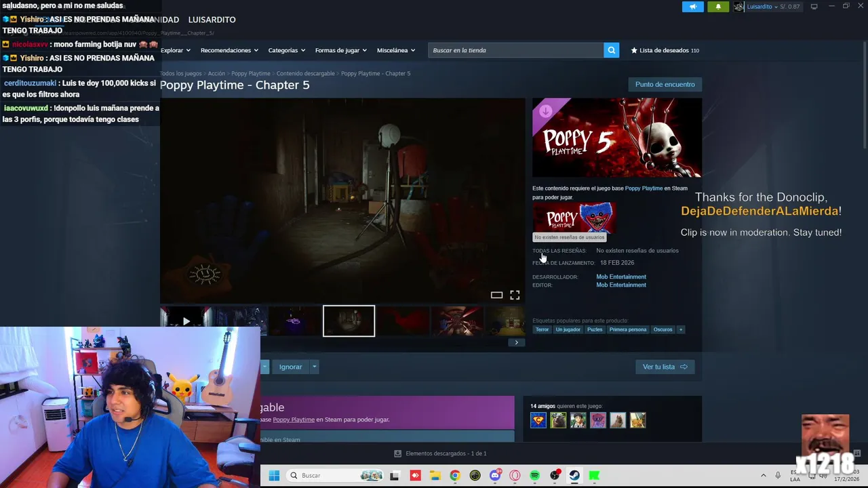Image resolution: width=868 pixels, height=488 pixels.
Task: Open the Steam notifications bell
Action: (x=718, y=7)
